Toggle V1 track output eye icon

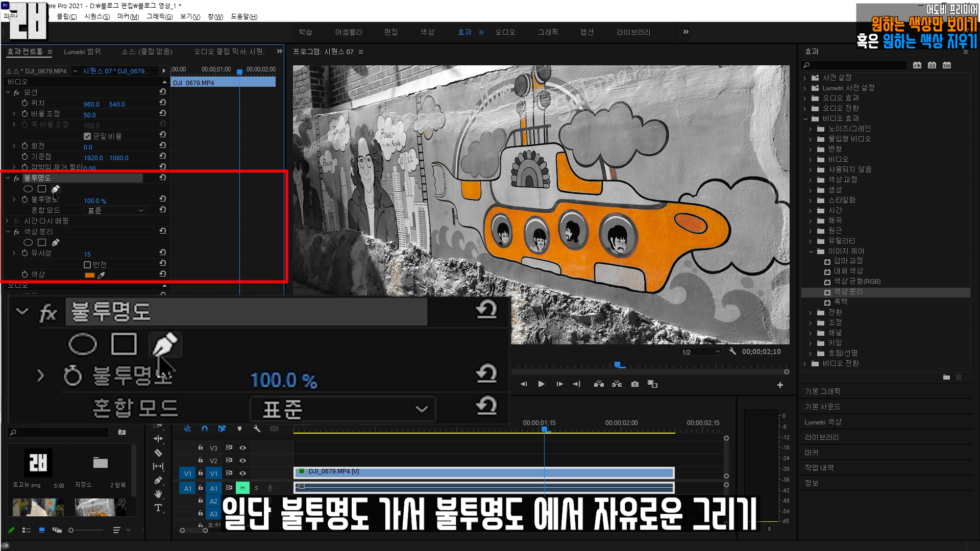(243, 473)
